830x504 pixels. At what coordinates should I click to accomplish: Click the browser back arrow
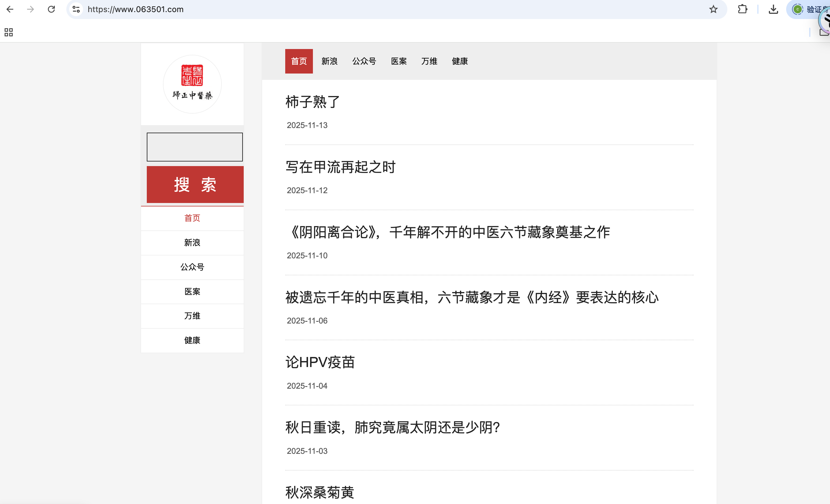click(10, 9)
